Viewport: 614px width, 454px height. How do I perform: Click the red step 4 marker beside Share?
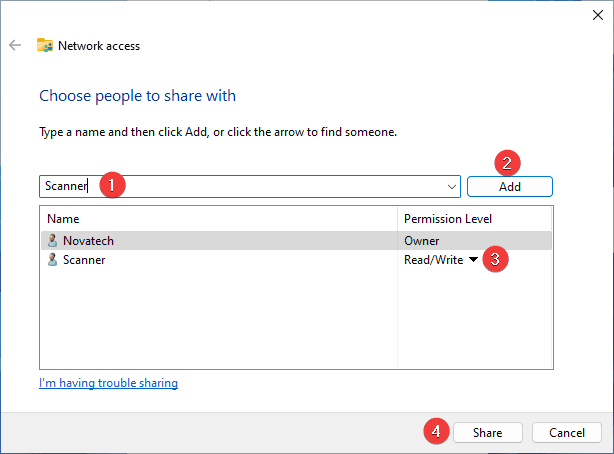tap(434, 432)
